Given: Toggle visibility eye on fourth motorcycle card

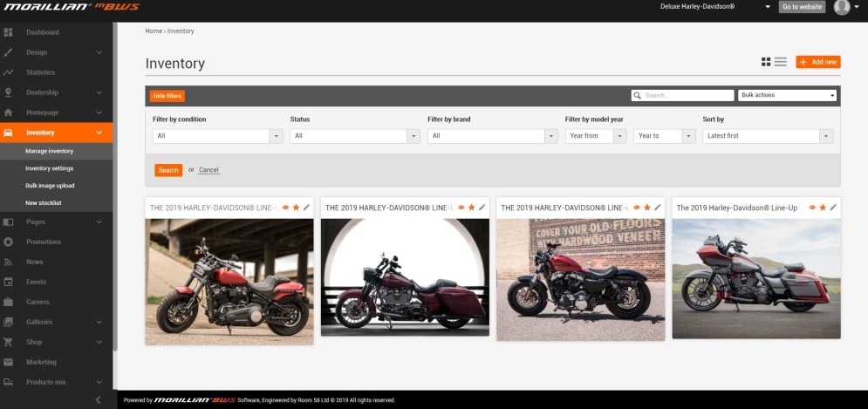Looking at the screenshot, I should 812,208.
